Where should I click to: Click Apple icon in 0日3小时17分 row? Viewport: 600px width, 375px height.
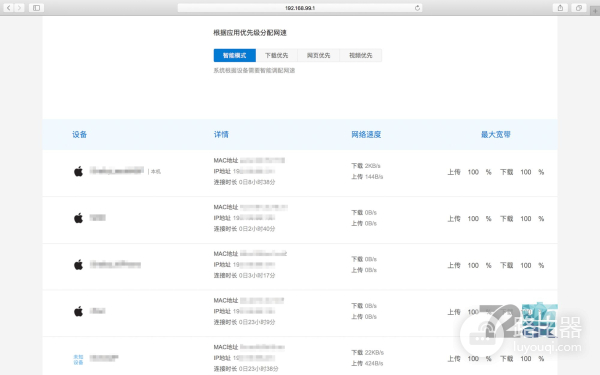coord(78,264)
